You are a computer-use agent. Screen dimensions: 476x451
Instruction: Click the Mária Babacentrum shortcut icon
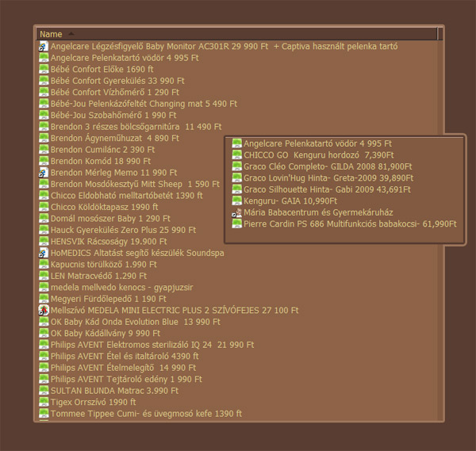pyautogui.click(x=236, y=213)
